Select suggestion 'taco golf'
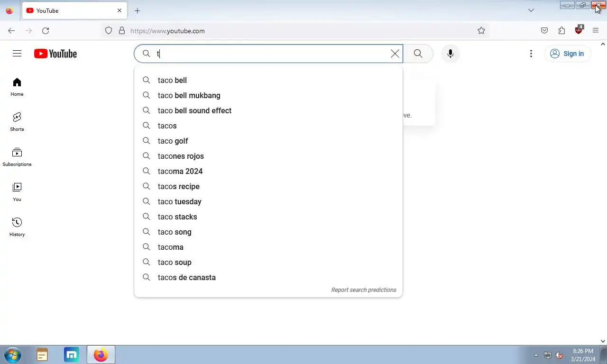 click(x=268, y=141)
